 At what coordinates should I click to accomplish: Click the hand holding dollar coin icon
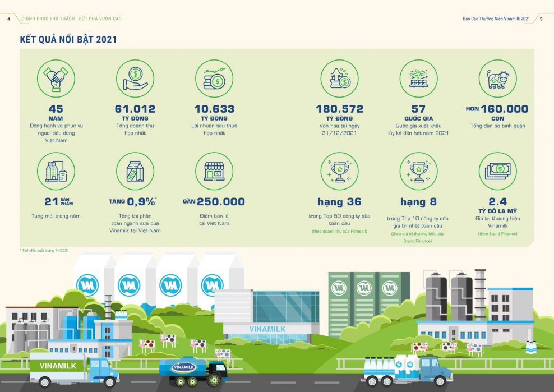pos(135,79)
